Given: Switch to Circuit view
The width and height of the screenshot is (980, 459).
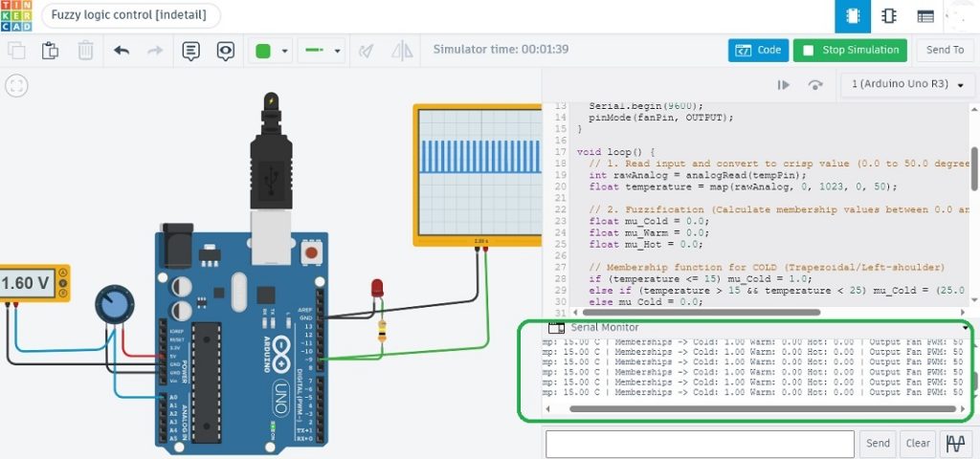Looking at the screenshot, I should tap(853, 17).
